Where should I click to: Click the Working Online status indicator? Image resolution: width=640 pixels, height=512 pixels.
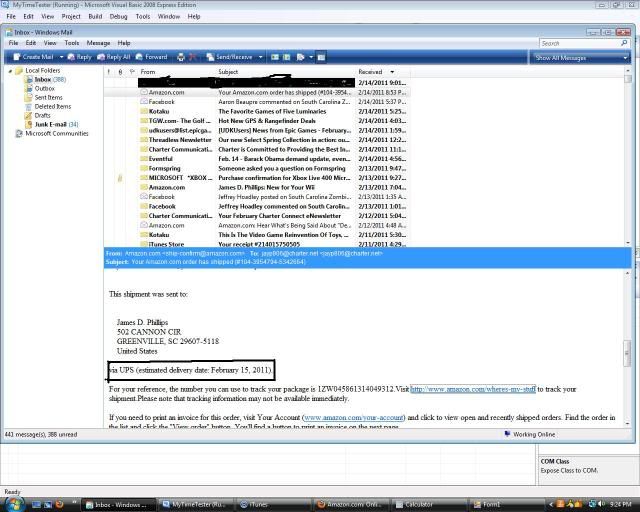pyautogui.click(x=530, y=434)
